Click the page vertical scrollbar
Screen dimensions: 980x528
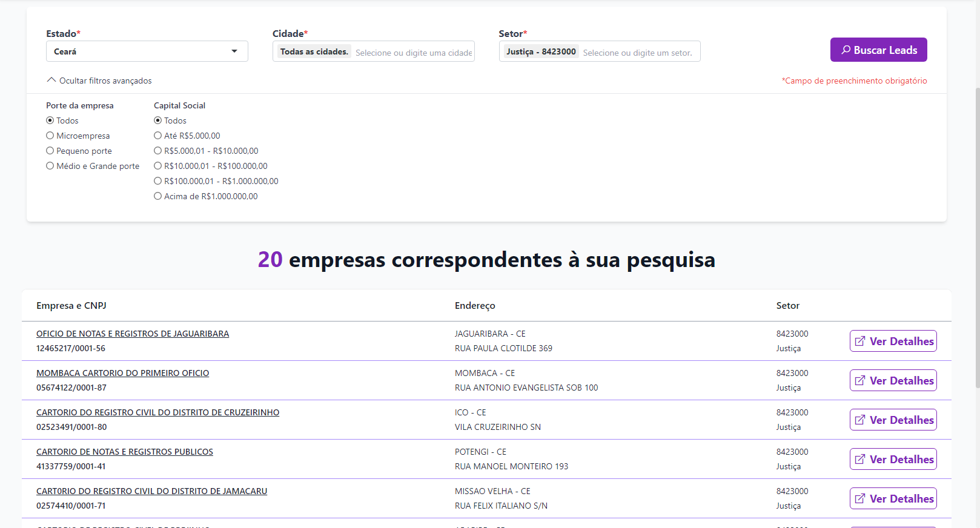976,242
